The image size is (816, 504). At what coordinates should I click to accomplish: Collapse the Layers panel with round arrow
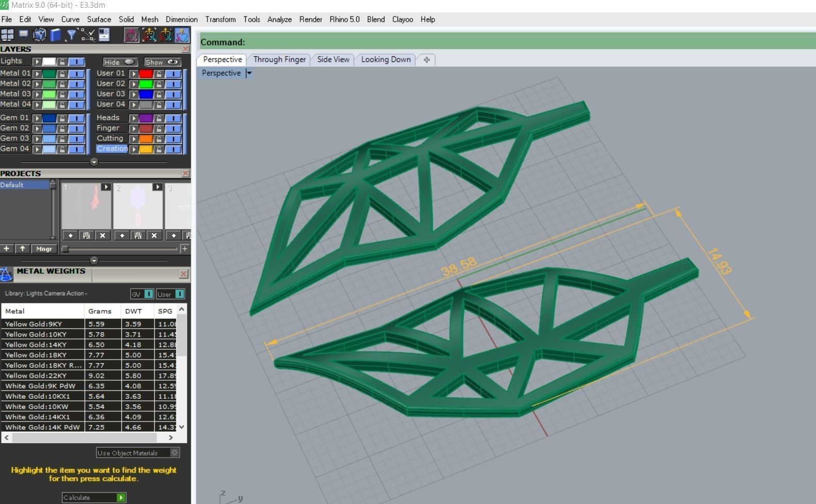[x=94, y=162]
